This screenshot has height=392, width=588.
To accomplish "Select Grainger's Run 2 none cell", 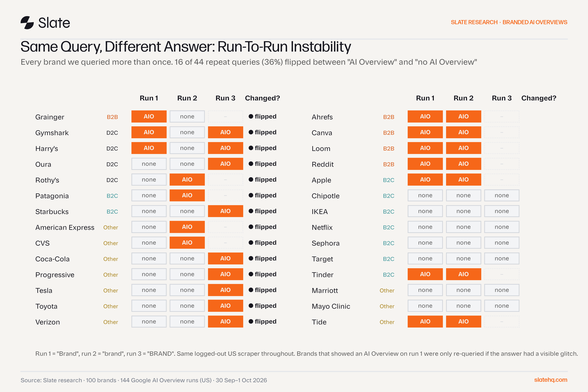I will [187, 117].
